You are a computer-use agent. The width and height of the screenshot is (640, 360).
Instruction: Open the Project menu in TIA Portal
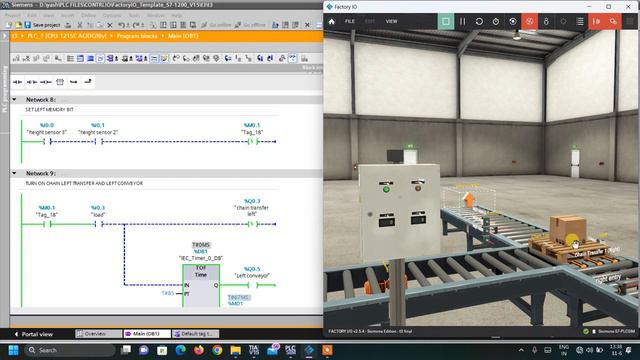coord(13,15)
